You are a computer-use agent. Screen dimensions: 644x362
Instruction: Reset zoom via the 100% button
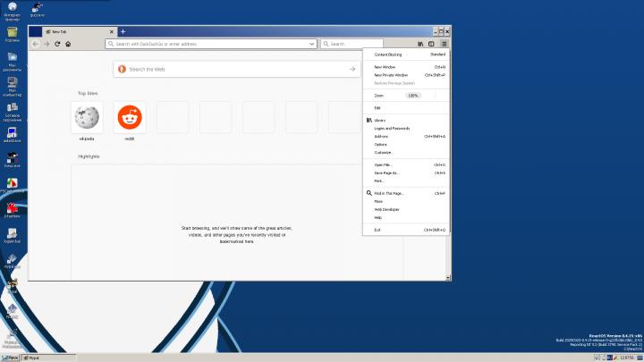tap(413, 95)
